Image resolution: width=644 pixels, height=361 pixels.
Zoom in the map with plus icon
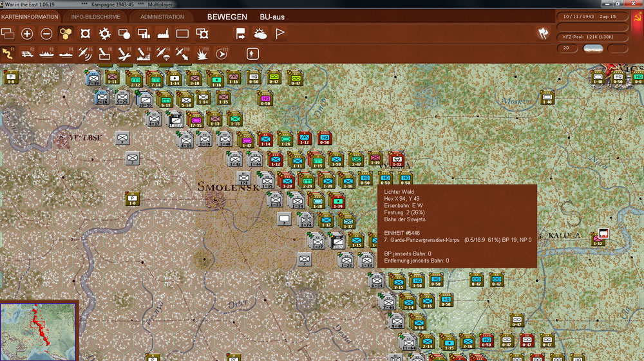[x=27, y=33]
